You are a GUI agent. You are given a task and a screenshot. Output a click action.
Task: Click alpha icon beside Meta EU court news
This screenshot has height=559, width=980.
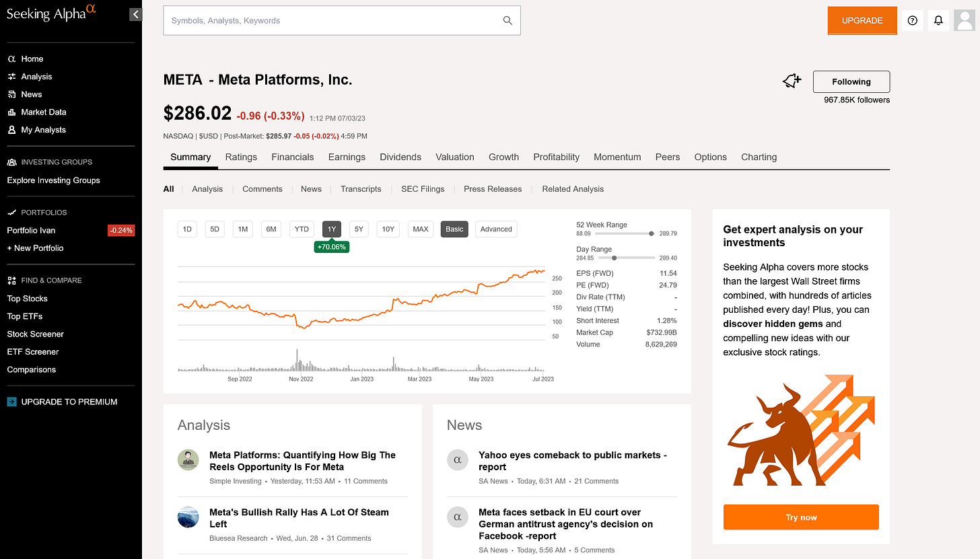[458, 517]
